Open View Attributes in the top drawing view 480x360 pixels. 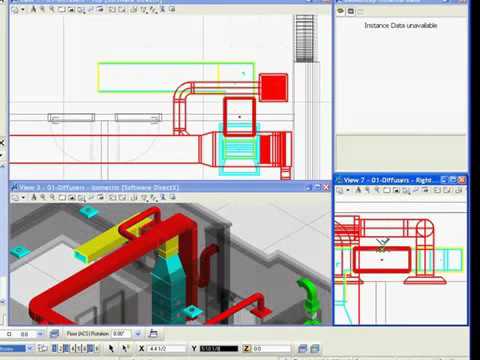15,9
